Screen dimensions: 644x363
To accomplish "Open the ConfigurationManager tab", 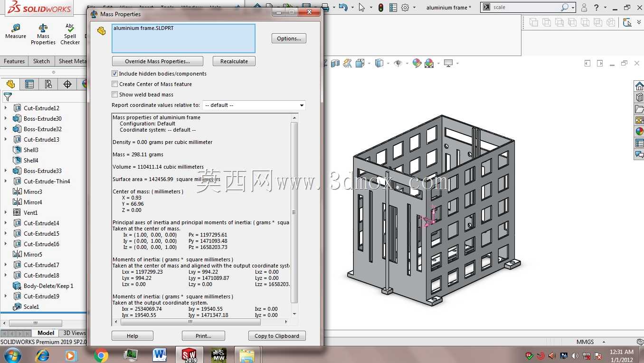I will coord(48,84).
